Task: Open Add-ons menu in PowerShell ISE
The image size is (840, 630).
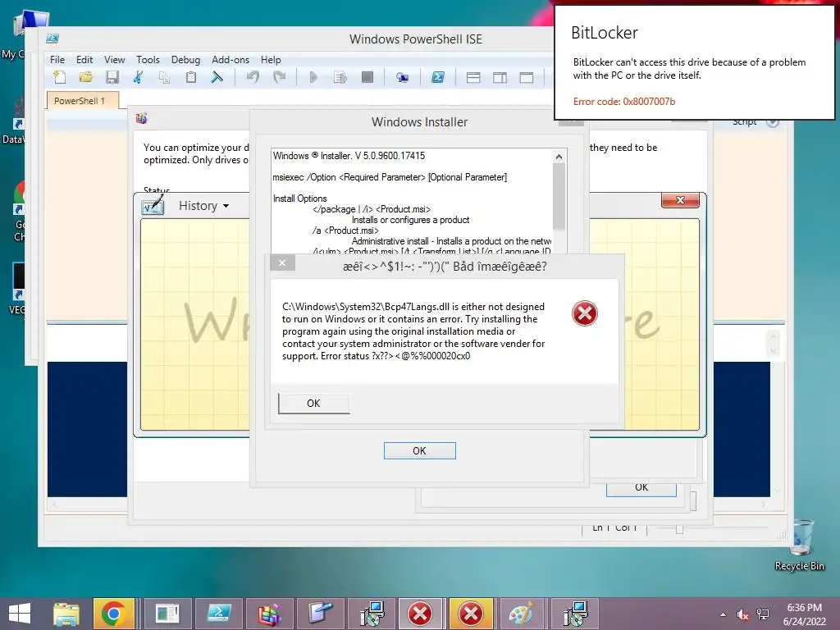Action: tap(231, 59)
